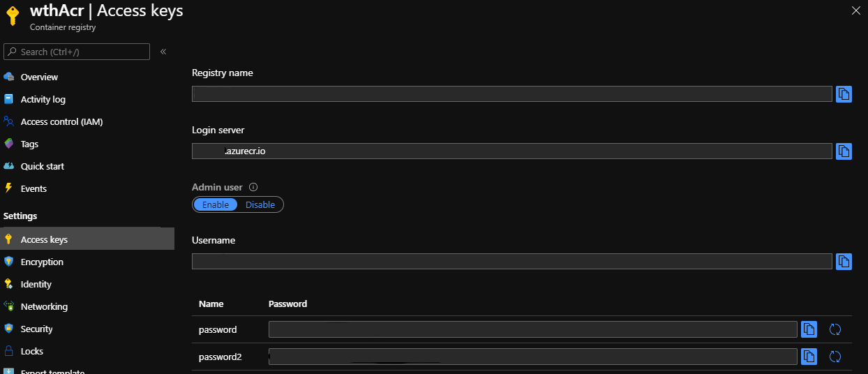Enable the Admin user option
This screenshot has height=374, width=868.
point(216,204)
